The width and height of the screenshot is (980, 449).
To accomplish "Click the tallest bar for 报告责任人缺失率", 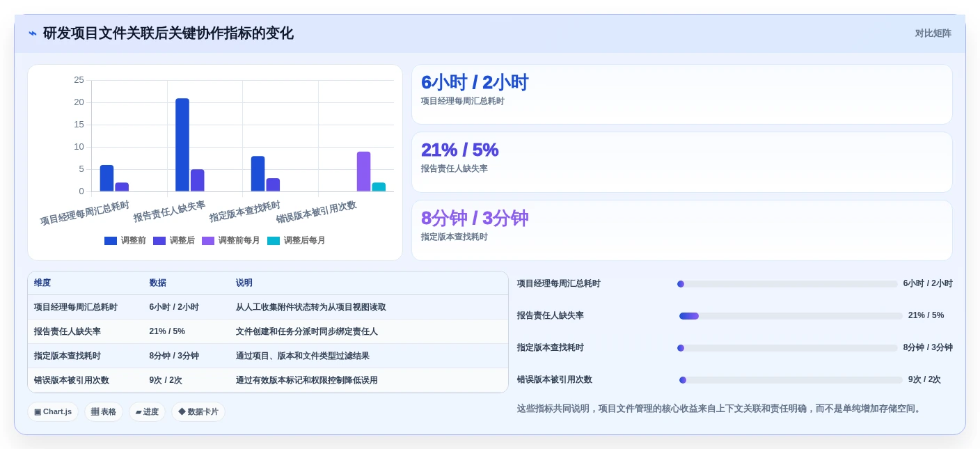I will click(x=182, y=145).
